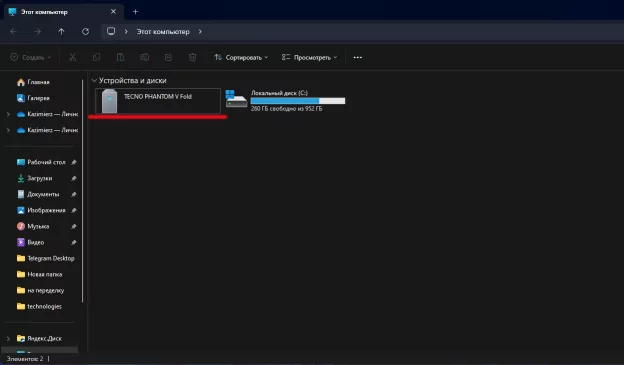The image size is (624, 365).
Task: Click chevron after Этот компьютер in address bar
Action: [x=200, y=31]
